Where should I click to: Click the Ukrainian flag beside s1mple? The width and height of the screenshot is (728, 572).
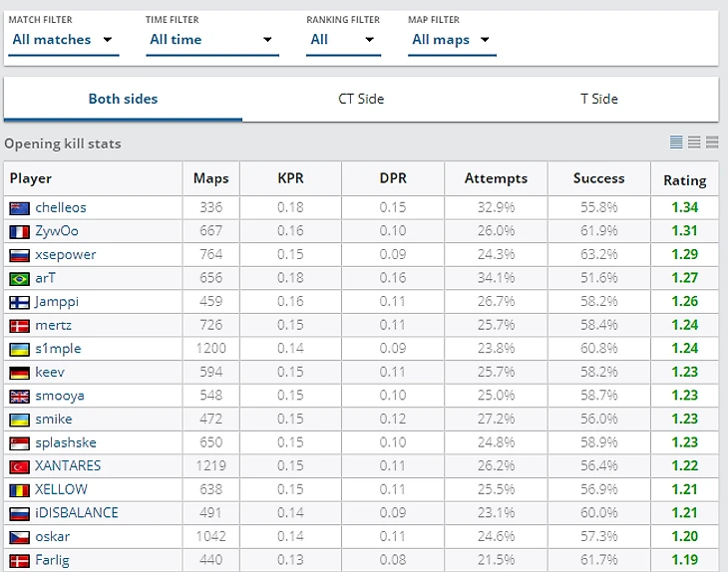click(x=19, y=349)
